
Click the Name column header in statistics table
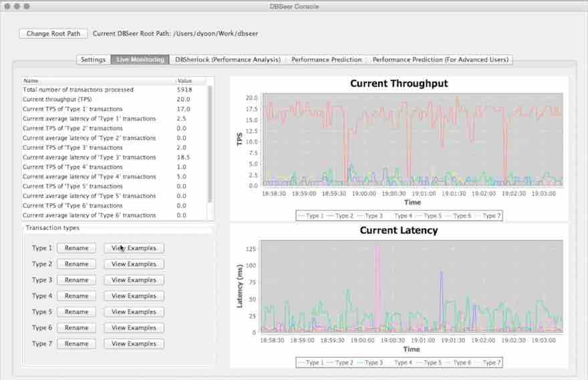click(98, 80)
